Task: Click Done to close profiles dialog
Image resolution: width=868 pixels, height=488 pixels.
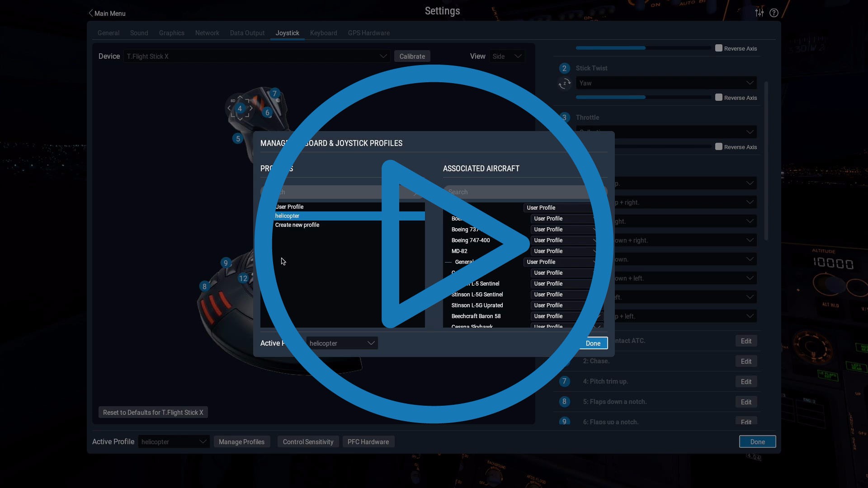Action: [x=593, y=343]
